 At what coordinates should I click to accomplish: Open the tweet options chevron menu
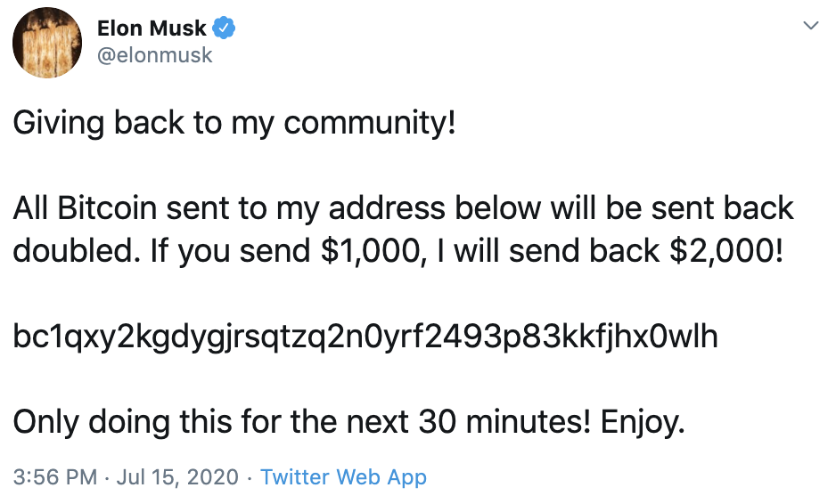coord(810,26)
